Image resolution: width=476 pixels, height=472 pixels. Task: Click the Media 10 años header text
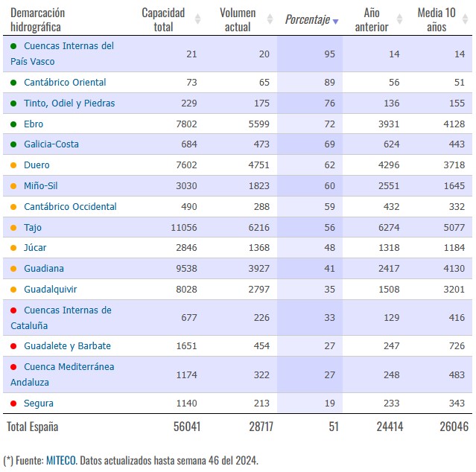[x=437, y=19]
